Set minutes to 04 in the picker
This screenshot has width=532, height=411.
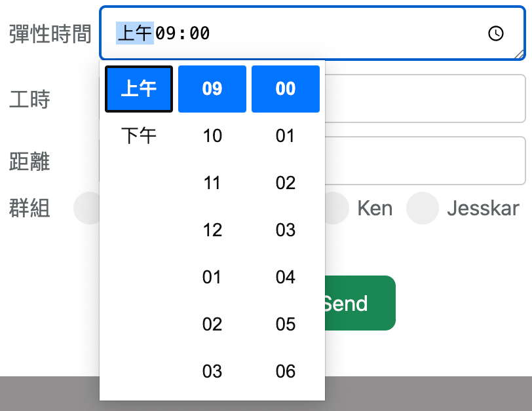point(286,277)
